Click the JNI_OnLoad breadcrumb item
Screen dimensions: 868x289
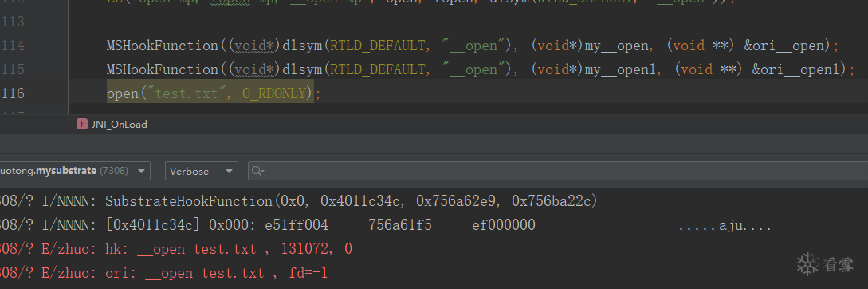tap(119, 125)
